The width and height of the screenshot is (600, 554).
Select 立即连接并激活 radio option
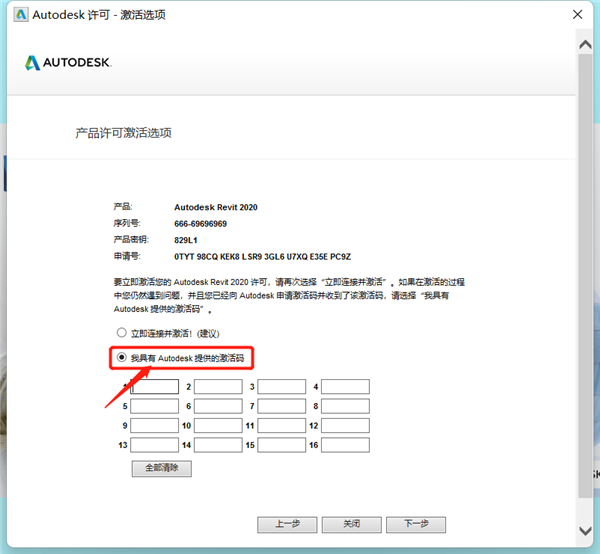122,333
